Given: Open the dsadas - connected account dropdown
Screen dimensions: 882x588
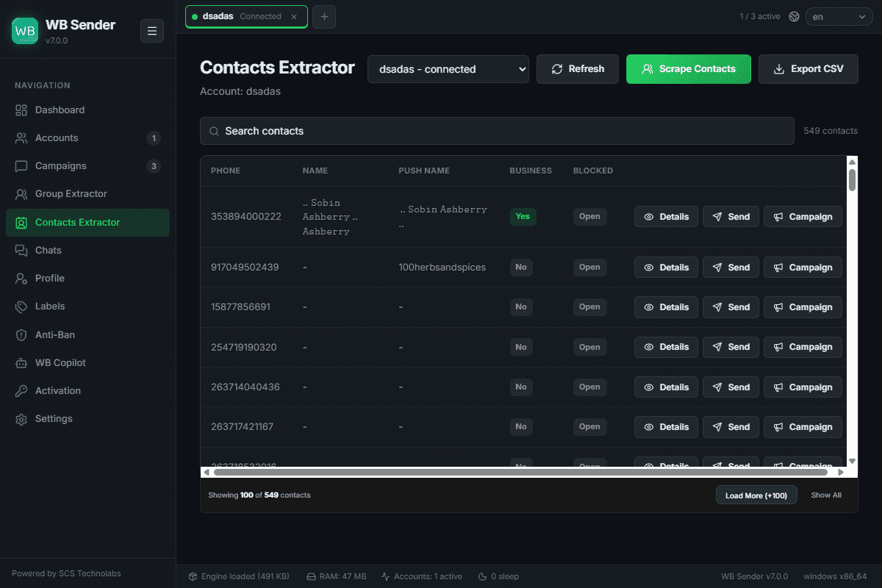Looking at the screenshot, I should tap(448, 69).
